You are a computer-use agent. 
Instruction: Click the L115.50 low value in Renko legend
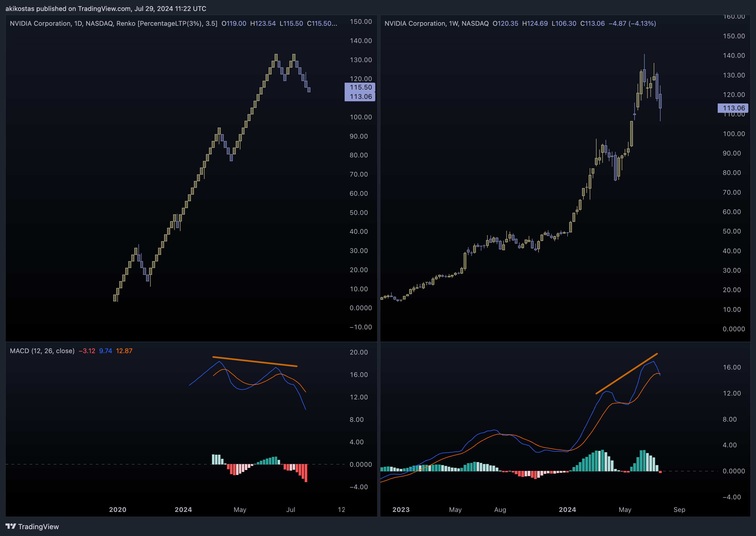[x=291, y=24]
